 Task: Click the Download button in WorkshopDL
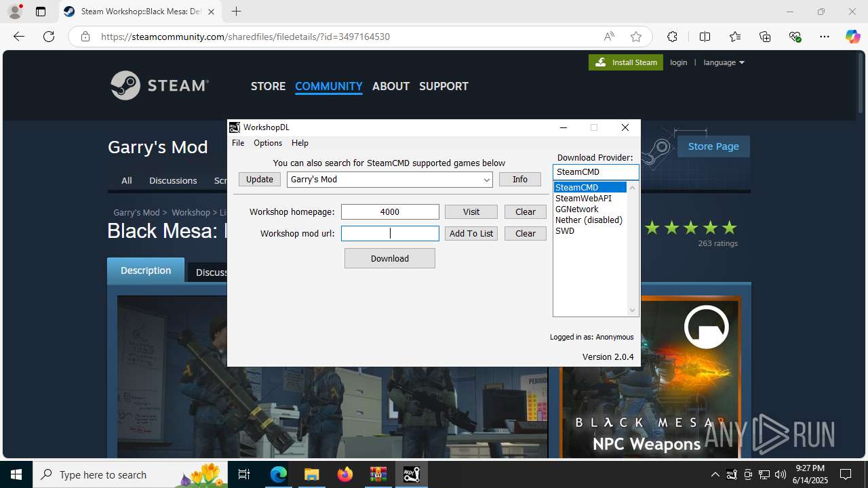coord(390,258)
